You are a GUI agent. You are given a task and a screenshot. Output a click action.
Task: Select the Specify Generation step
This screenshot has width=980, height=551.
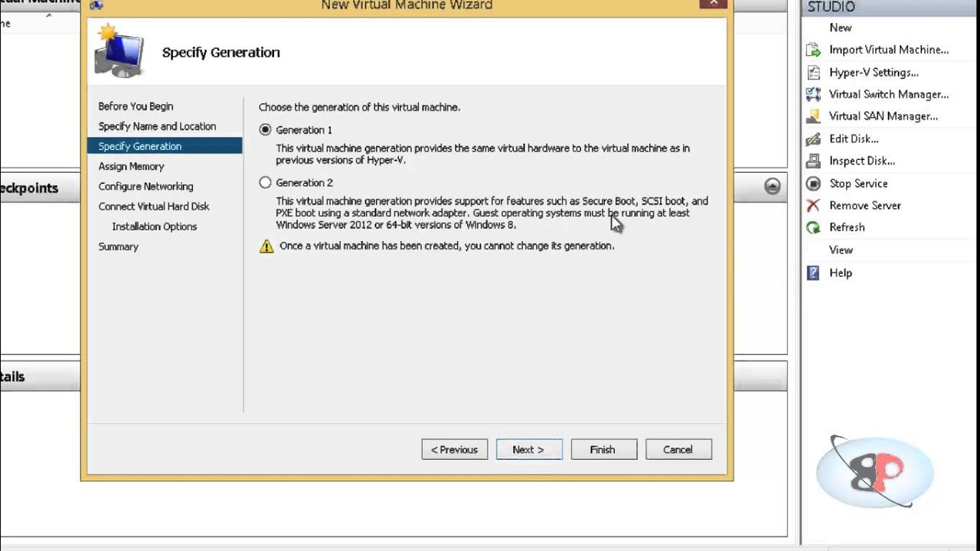pyautogui.click(x=165, y=146)
